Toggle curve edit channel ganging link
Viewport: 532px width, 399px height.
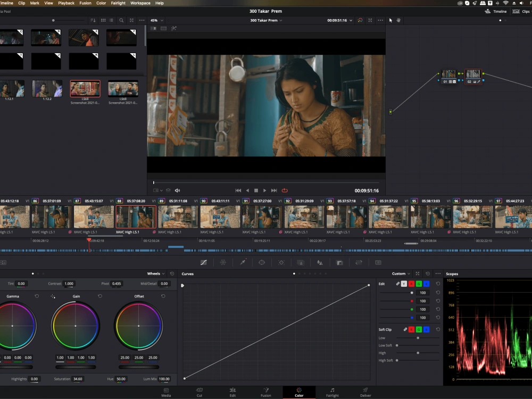tap(397, 284)
